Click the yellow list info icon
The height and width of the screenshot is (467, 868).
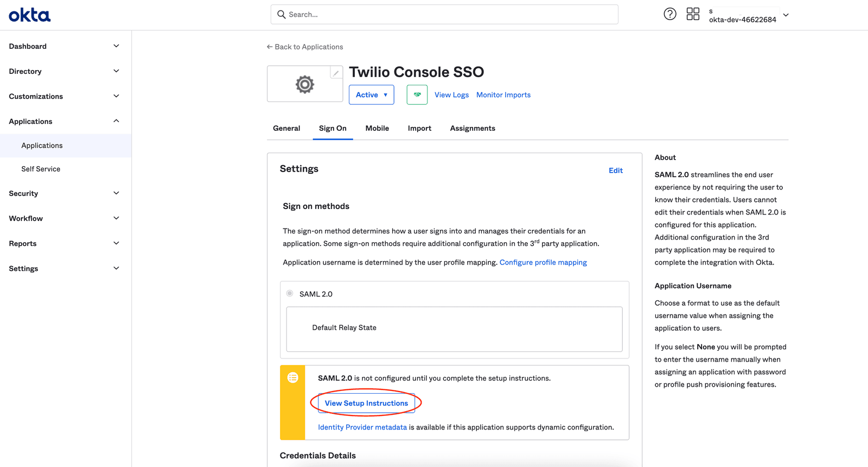(293, 377)
